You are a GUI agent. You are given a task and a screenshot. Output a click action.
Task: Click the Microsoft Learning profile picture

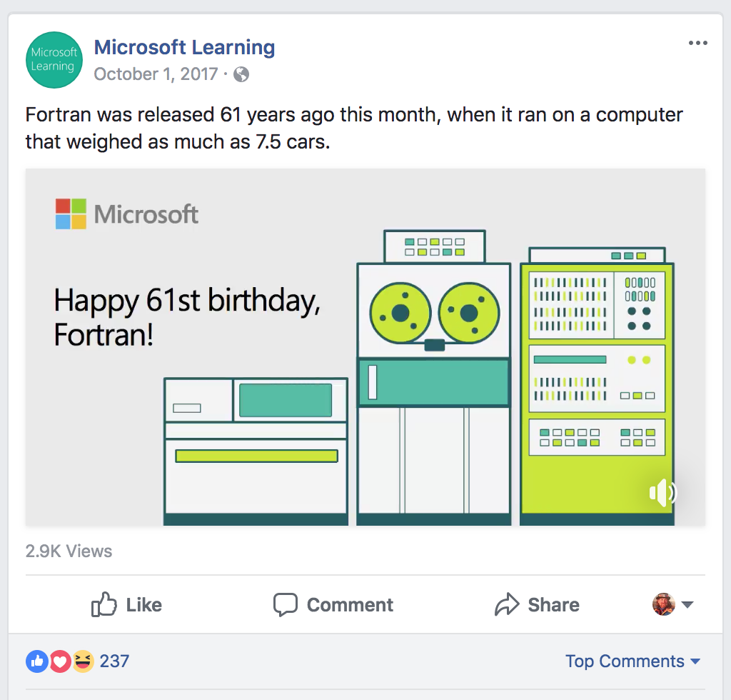point(54,60)
